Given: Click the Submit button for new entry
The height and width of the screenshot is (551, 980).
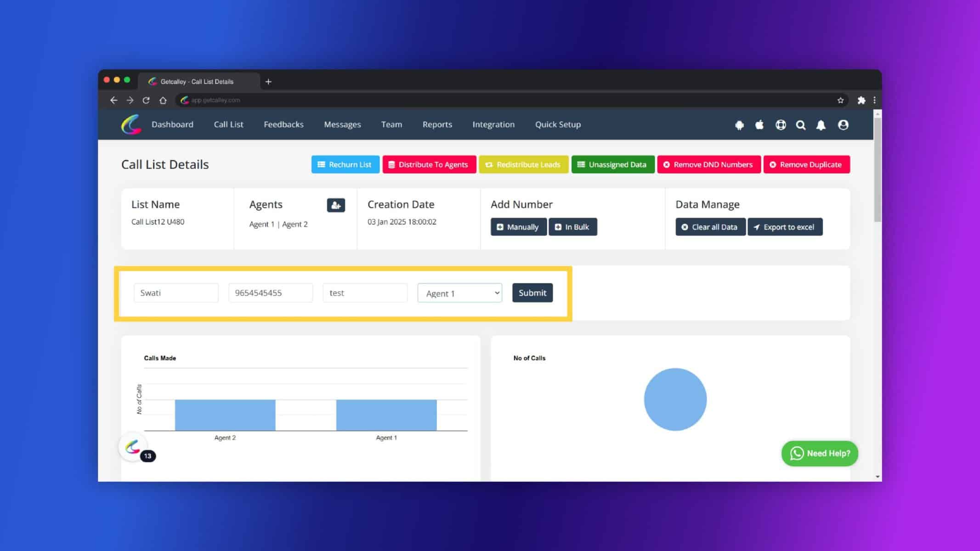Looking at the screenshot, I should coord(532,292).
